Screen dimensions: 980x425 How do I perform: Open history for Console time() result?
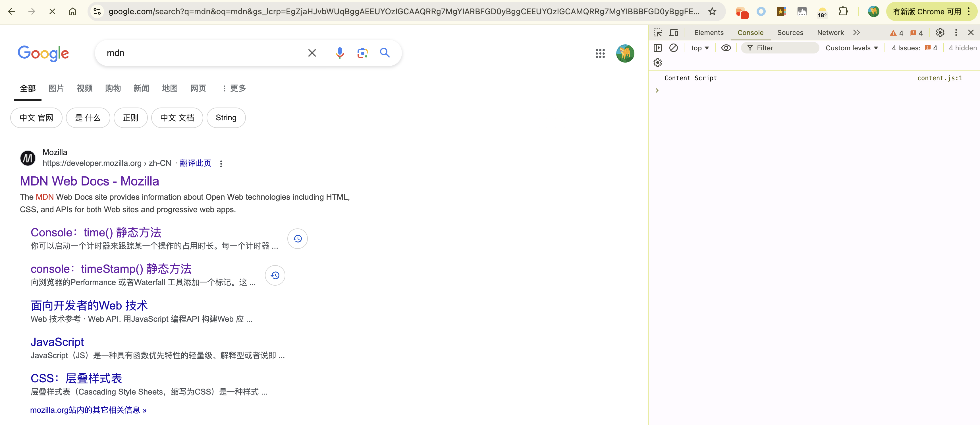point(298,239)
